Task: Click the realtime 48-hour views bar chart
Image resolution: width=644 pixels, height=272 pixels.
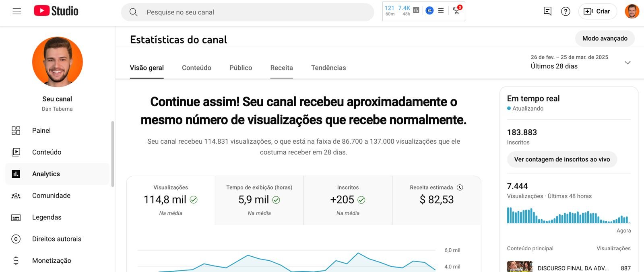Action: 569,215
